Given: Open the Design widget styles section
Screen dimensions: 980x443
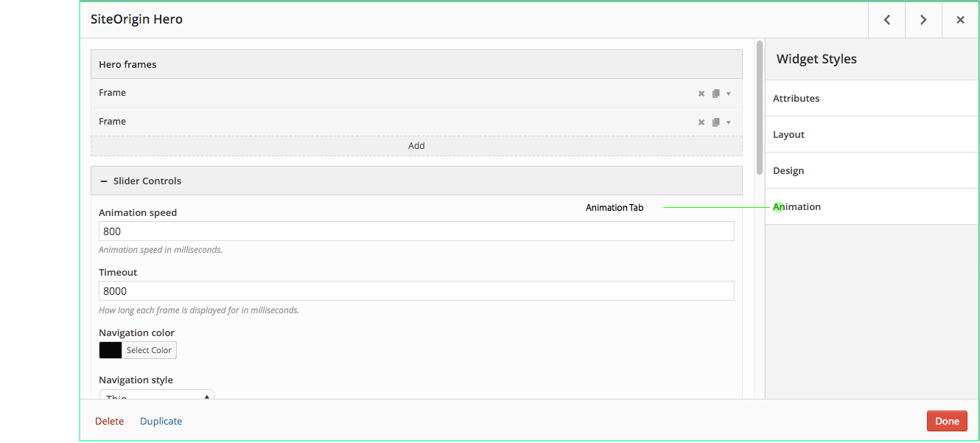Looking at the screenshot, I should pyautogui.click(x=872, y=170).
